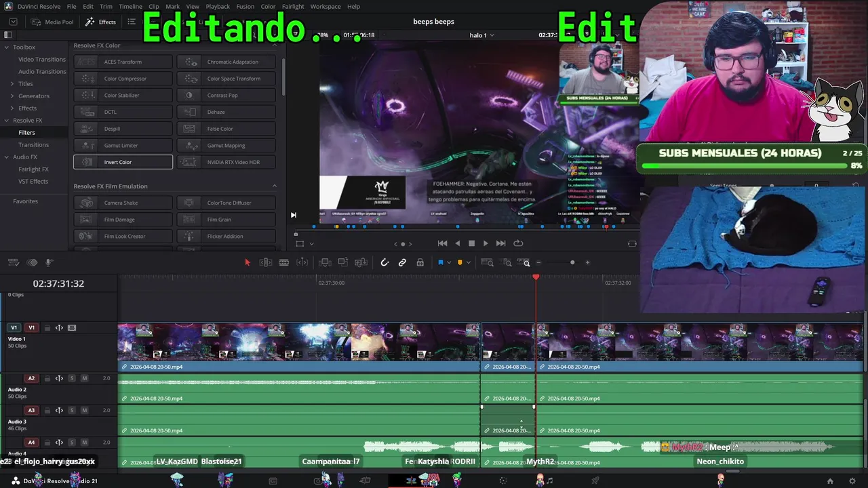Open the marker color dropdown

468,263
